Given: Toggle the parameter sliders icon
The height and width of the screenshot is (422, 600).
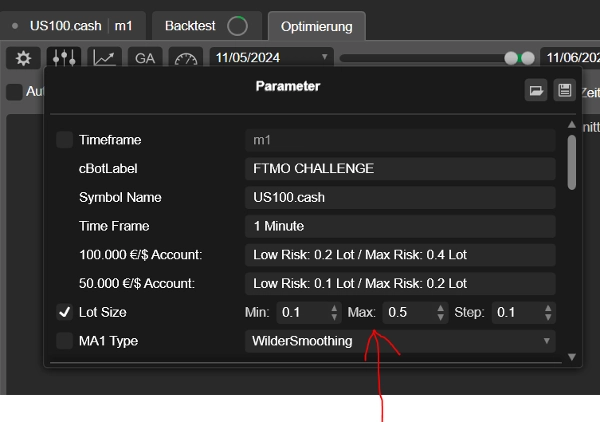Looking at the screenshot, I should (64, 57).
